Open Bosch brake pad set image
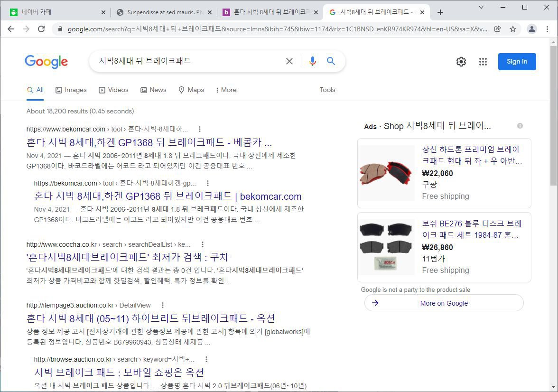 pos(386,247)
